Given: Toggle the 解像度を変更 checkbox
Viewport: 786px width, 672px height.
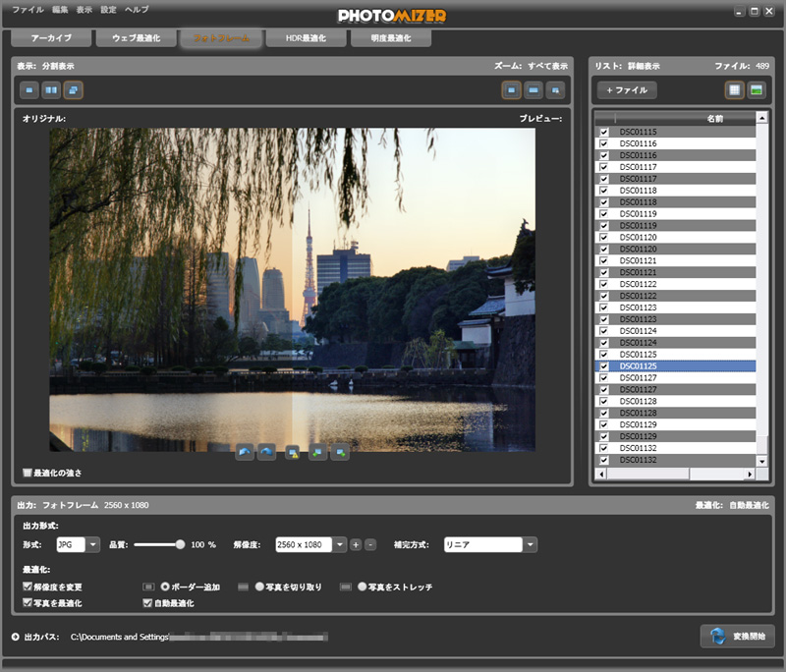Looking at the screenshot, I should pos(28,587).
